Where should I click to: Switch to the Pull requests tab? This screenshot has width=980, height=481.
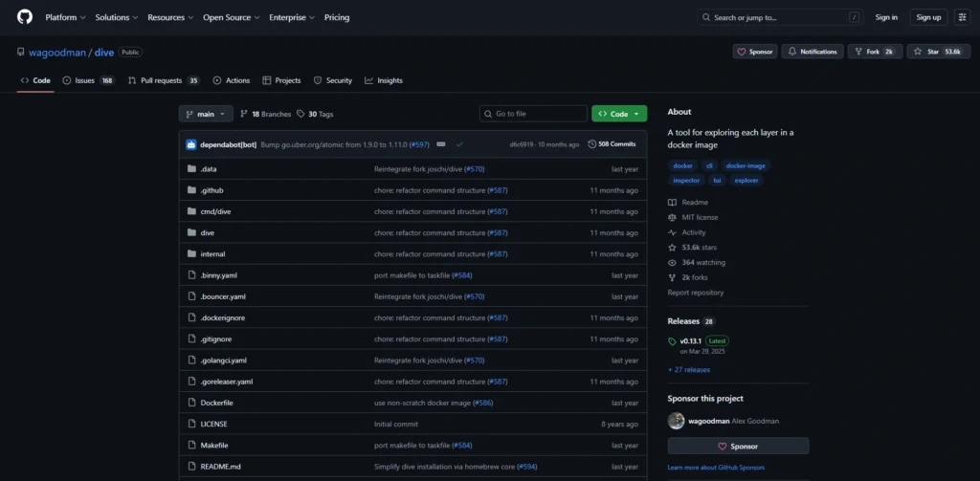(164, 80)
